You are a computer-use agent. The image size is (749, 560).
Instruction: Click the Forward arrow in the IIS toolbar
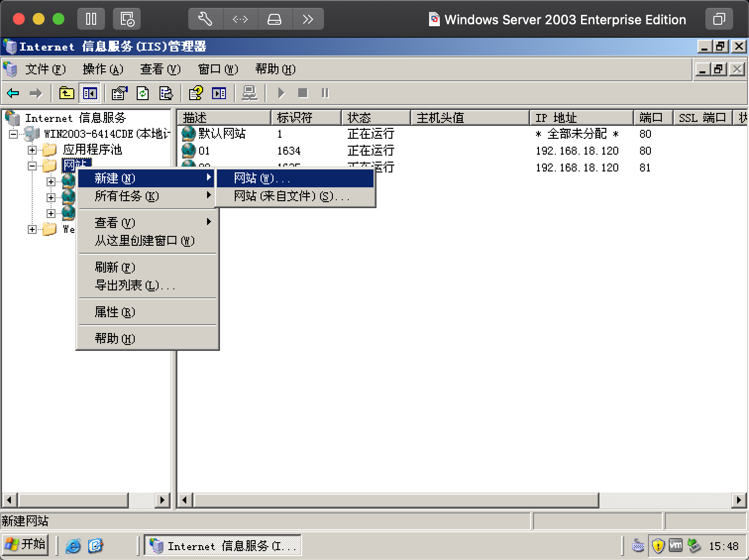coord(36,93)
